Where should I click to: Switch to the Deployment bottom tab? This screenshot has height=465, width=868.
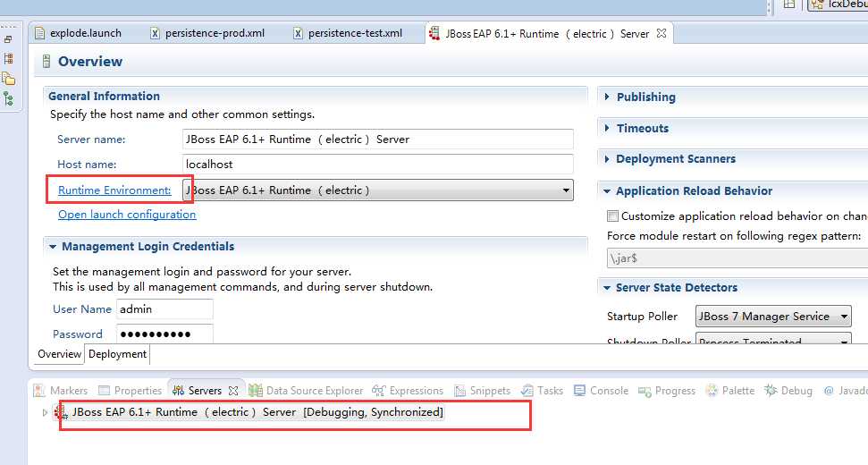pos(117,354)
